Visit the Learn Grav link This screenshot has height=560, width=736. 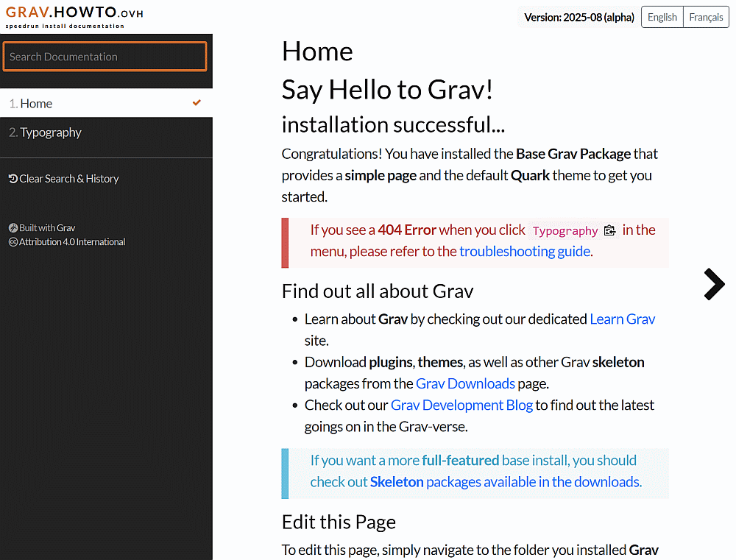click(622, 319)
